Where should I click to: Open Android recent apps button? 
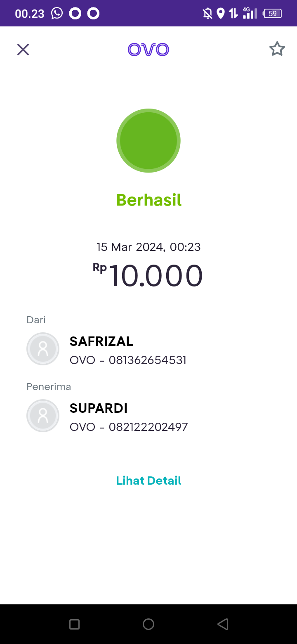click(74, 624)
